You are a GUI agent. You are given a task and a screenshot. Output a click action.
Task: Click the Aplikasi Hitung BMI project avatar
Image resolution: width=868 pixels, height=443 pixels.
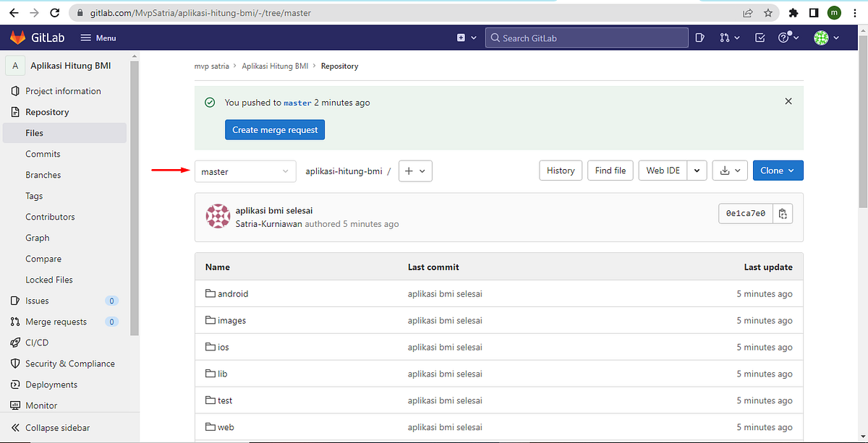tap(15, 65)
